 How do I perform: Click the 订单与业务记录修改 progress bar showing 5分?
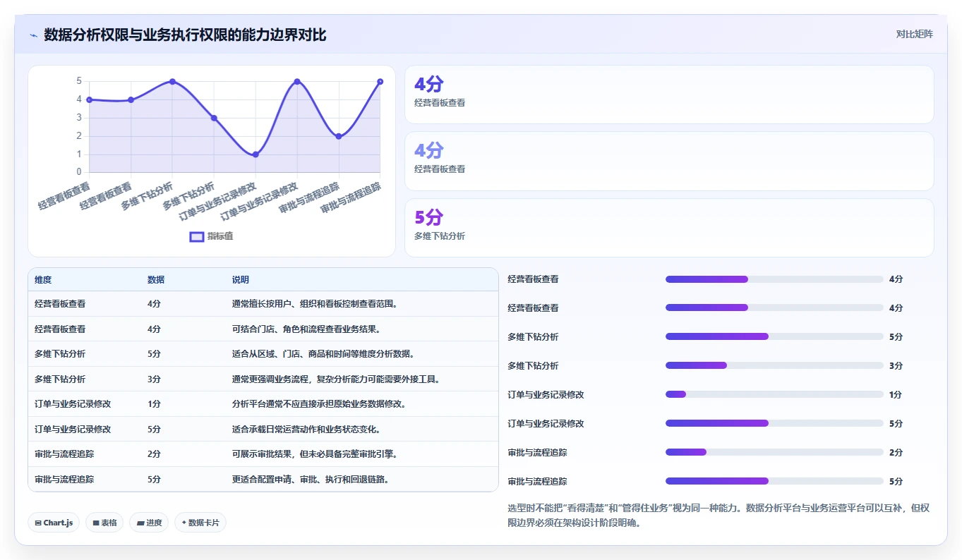pyautogui.click(x=774, y=424)
